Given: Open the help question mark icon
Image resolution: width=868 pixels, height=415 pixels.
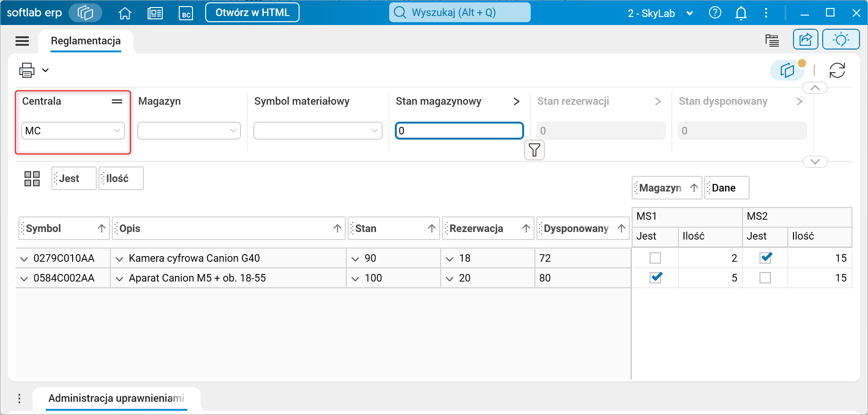Looking at the screenshot, I should 715,13.
